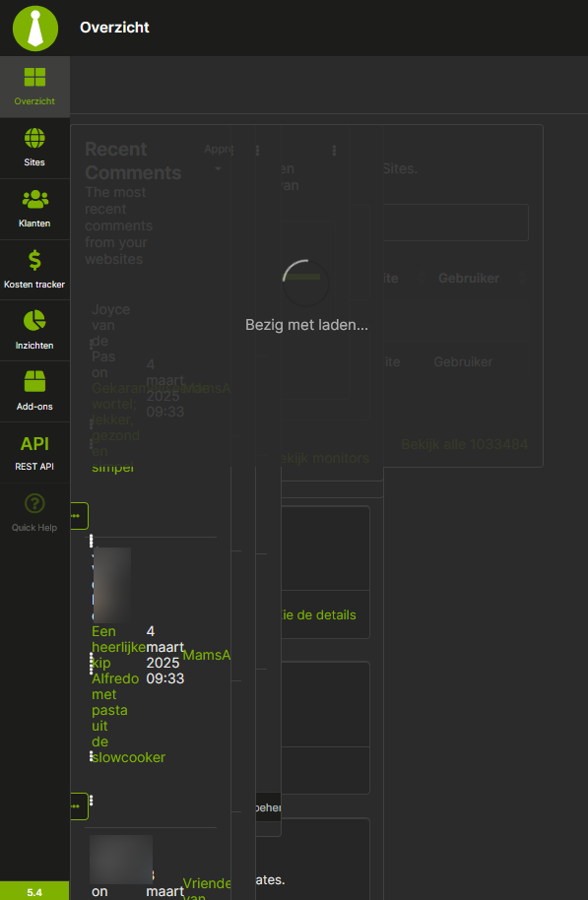Open the Add-ons box icon
This screenshot has width=588, height=900.
point(34,381)
